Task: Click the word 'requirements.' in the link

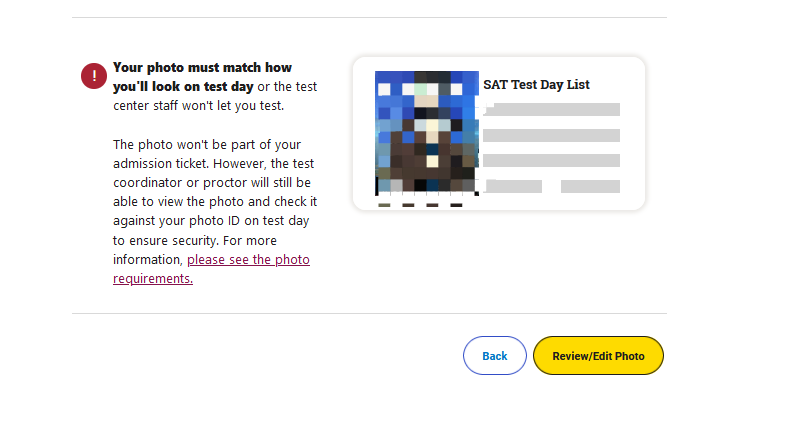Action: 153,279
